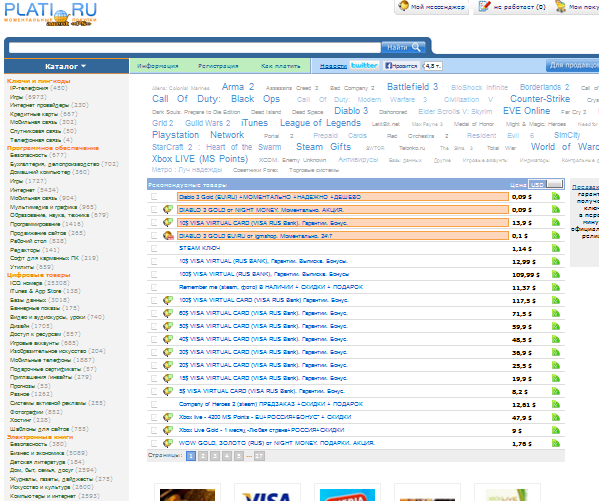Click green icon in the 100$ VISA VIRTUAL (RUS BANK) row
This screenshot has height=501, width=599.
pos(556,274)
